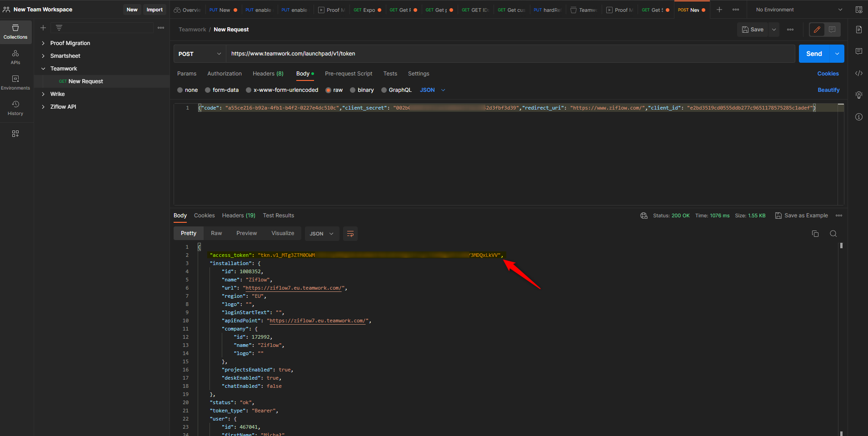This screenshot has height=436, width=868.
Task: Click the Beautify link
Action: (x=828, y=90)
